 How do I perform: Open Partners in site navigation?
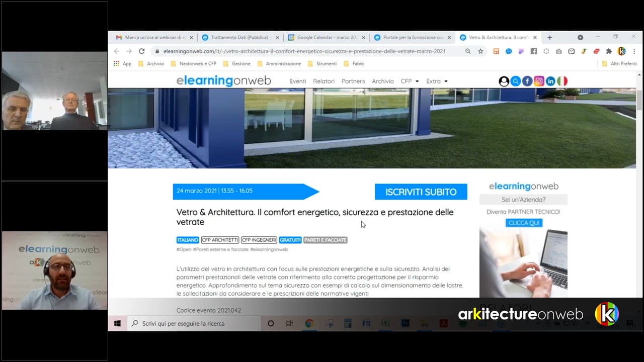coord(353,81)
